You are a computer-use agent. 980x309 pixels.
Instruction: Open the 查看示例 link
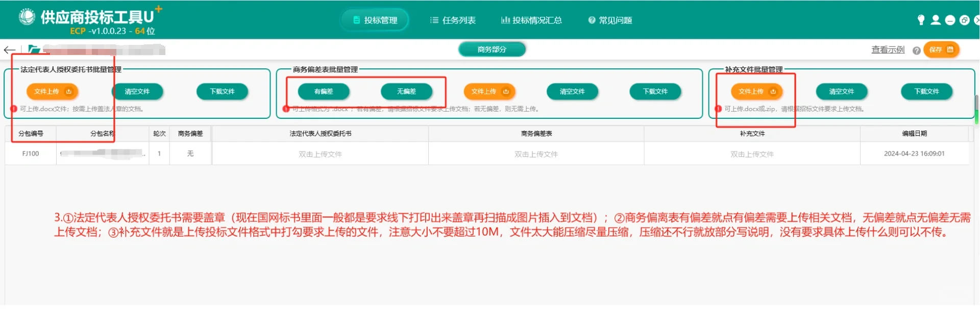coord(888,49)
